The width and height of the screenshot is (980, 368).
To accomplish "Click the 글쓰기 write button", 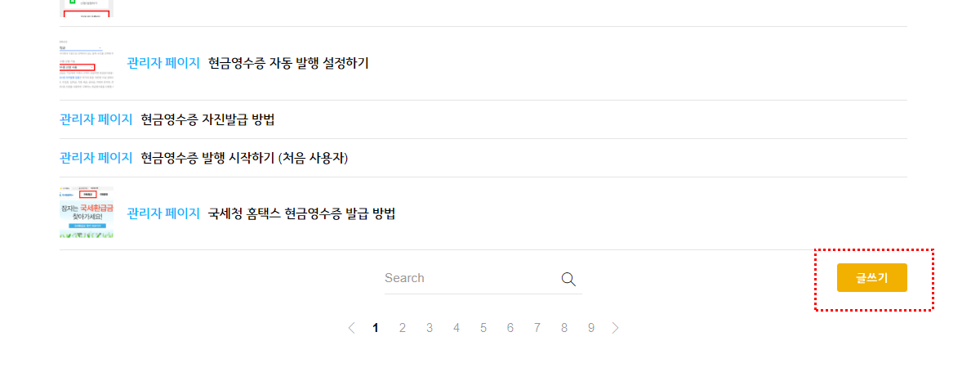I will click(872, 278).
